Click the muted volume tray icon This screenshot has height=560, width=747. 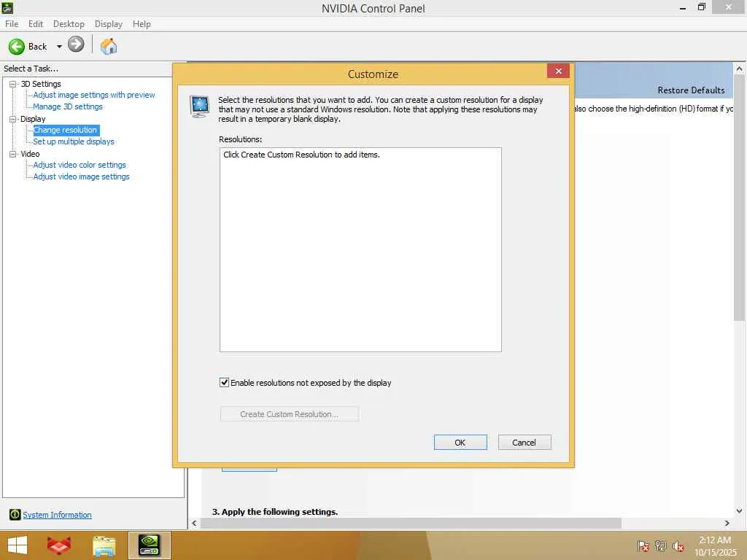678,546
